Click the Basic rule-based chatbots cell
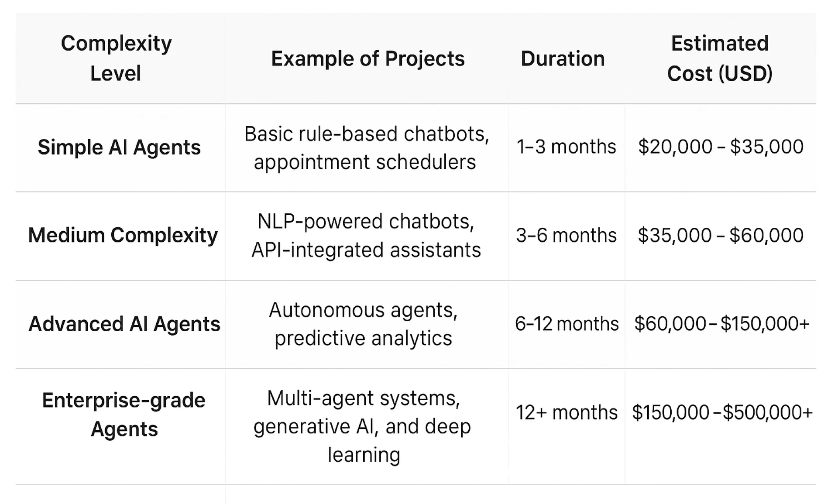The image size is (838, 504). tap(366, 147)
